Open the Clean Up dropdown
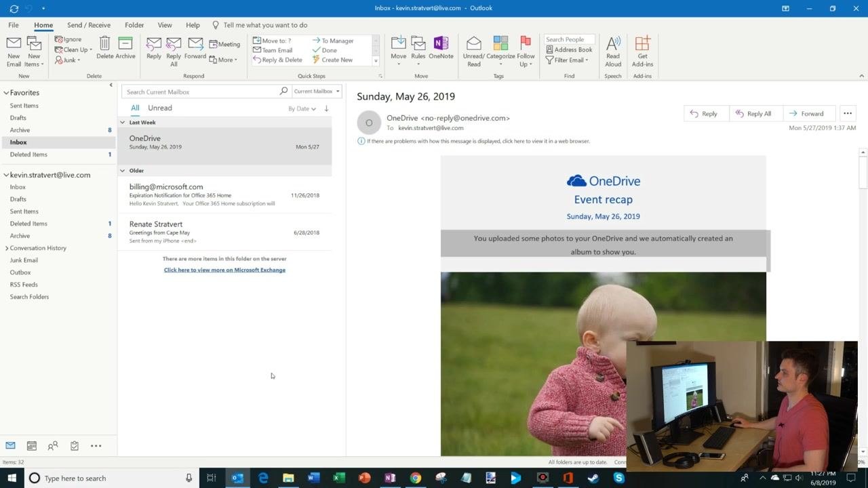Viewport: 868px width, 488px height. click(73, 49)
